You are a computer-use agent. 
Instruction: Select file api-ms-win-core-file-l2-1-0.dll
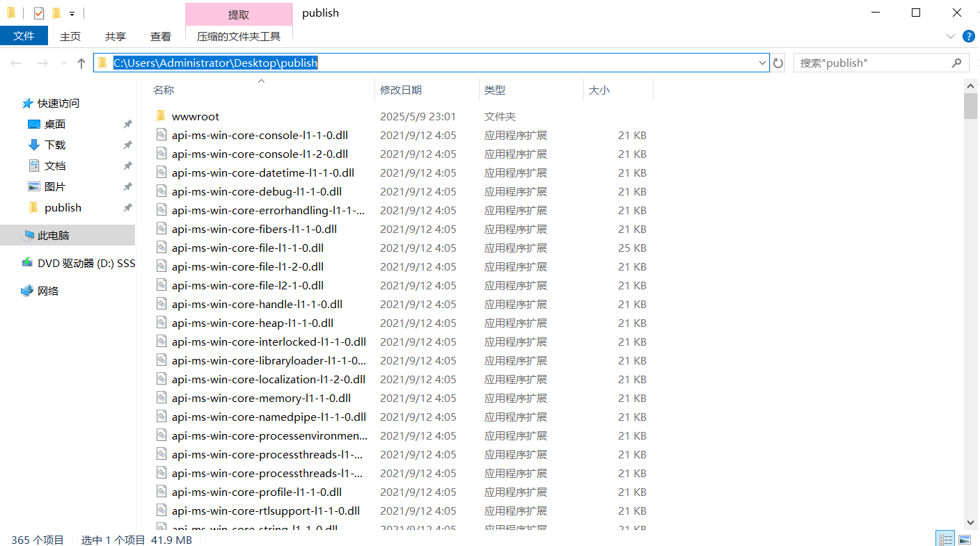248,285
